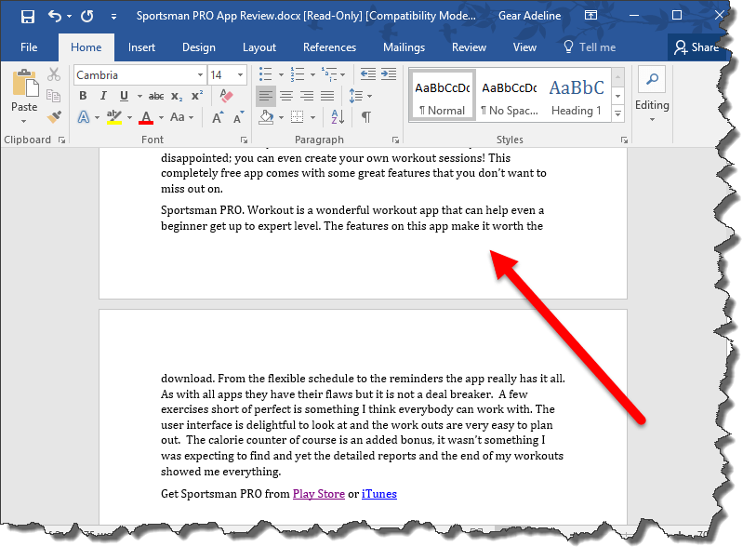This screenshot has height=560, width=756.
Task: Open font color palette arrow
Action: click(161, 117)
